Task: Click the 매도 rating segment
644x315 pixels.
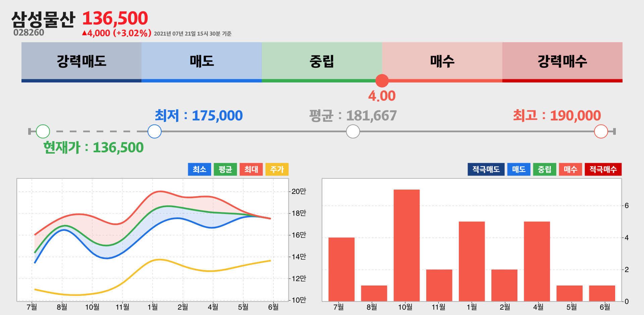Action: [x=202, y=62]
